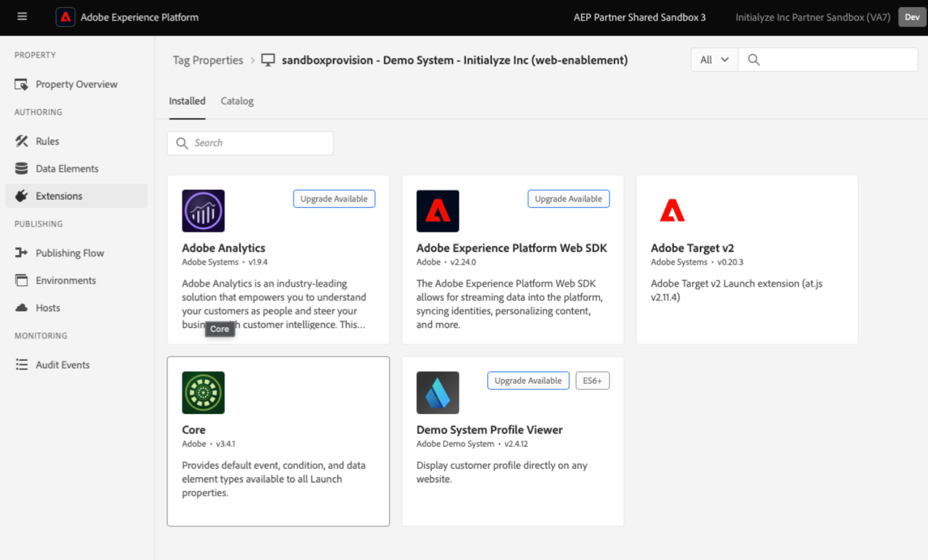The height and width of the screenshot is (560, 928).
Task: Go to Rules in sidebar
Action: [77, 141]
